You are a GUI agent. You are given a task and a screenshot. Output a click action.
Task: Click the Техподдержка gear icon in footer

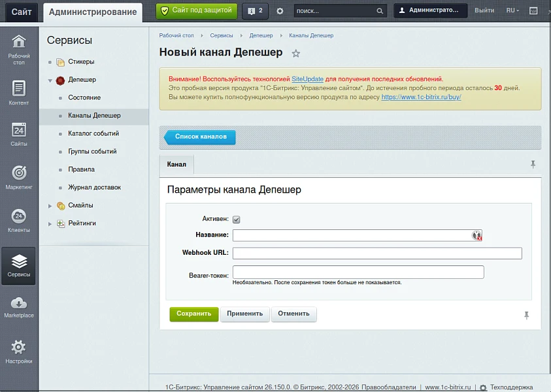coord(483,387)
